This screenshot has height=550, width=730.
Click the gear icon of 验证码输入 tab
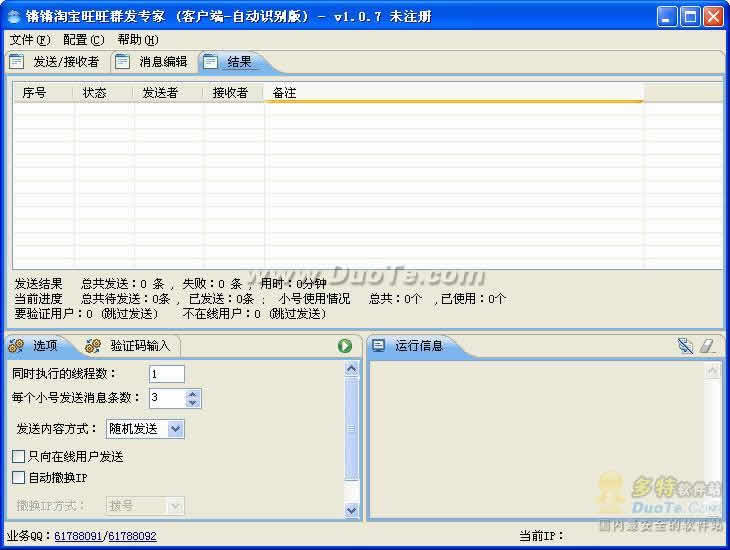pos(93,346)
